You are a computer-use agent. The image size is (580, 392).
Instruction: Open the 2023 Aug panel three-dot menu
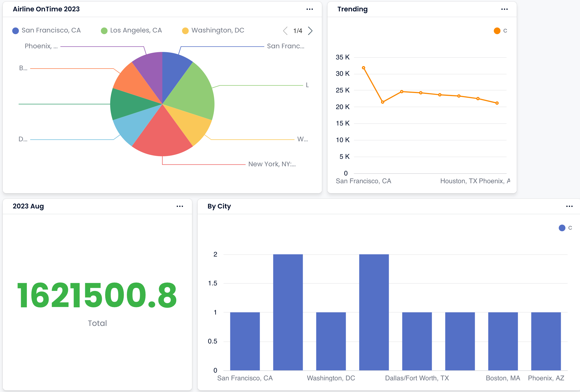180,206
